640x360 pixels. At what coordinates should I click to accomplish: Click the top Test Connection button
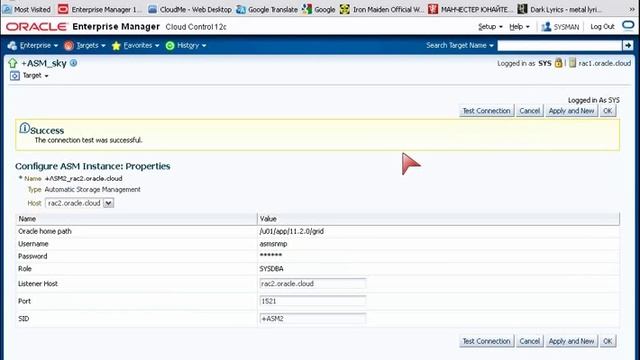point(486,111)
